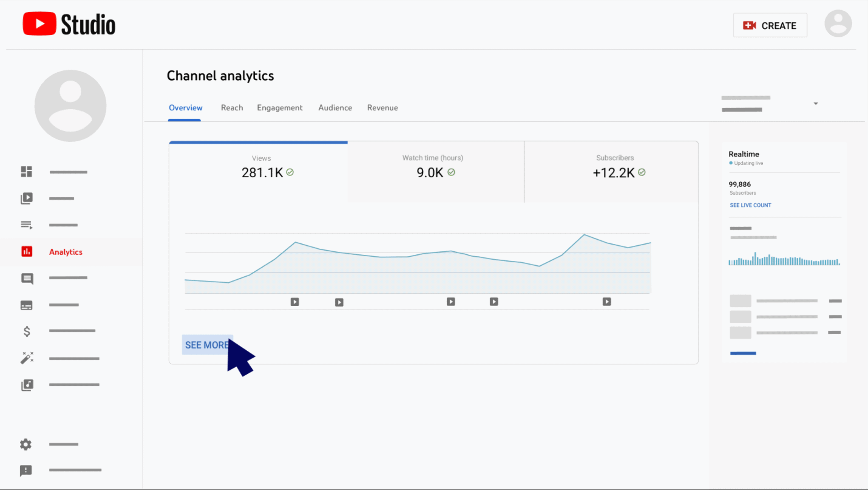Viewport: 868px width, 490px height.
Task: Open the Audio library icon
Action: 26,385
